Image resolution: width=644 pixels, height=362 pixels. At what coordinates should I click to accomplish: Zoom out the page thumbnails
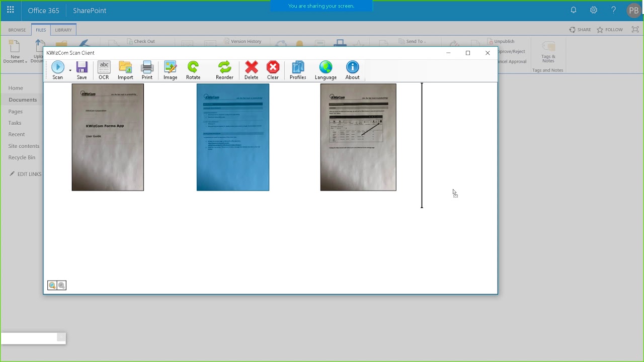click(52, 286)
